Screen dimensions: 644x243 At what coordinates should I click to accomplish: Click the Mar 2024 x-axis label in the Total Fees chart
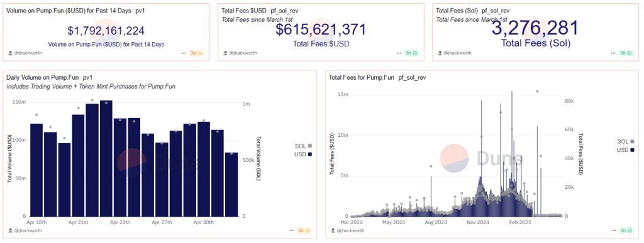click(x=352, y=222)
